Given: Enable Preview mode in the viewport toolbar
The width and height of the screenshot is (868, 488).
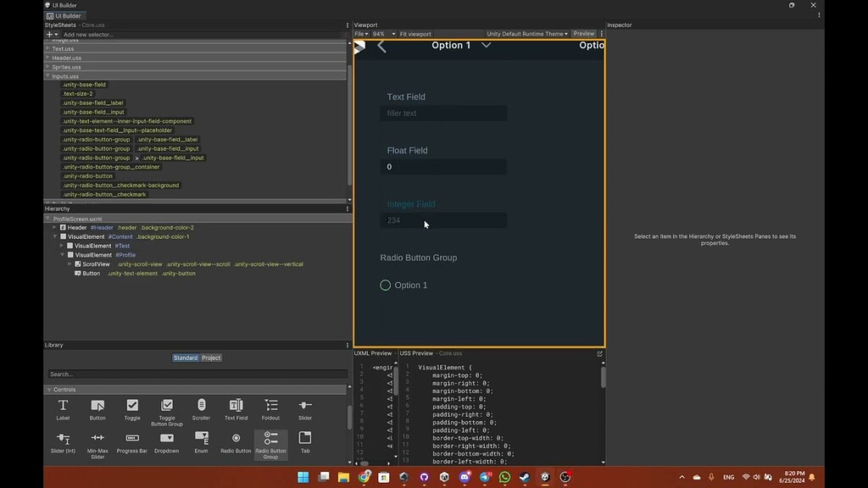Looking at the screenshot, I should click(583, 34).
